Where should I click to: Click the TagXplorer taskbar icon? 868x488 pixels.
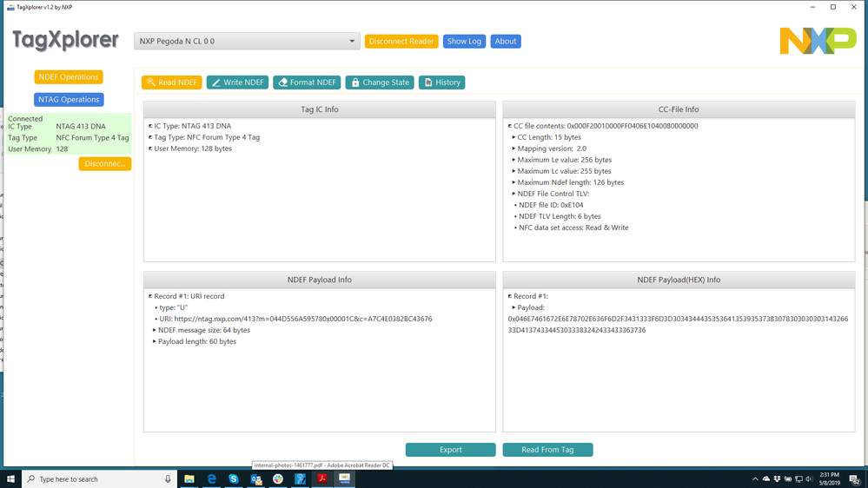point(344,479)
